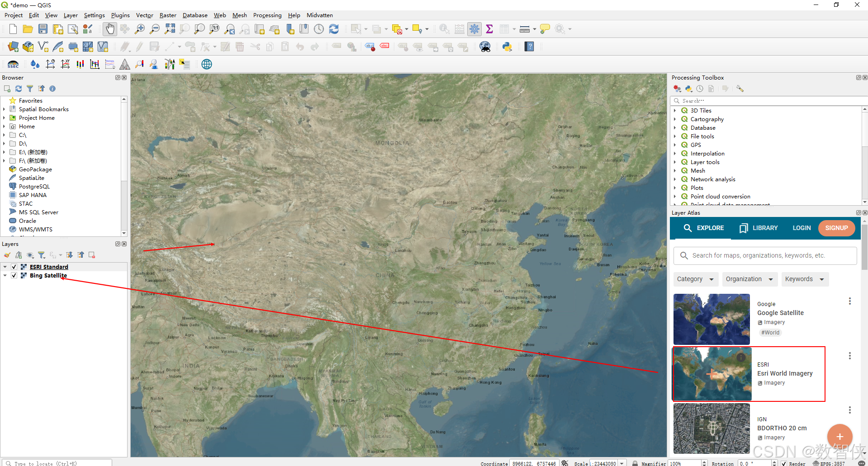The image size is (868, 466).
Task: Click the LOGIN link
Action: [x=802, y=228]
